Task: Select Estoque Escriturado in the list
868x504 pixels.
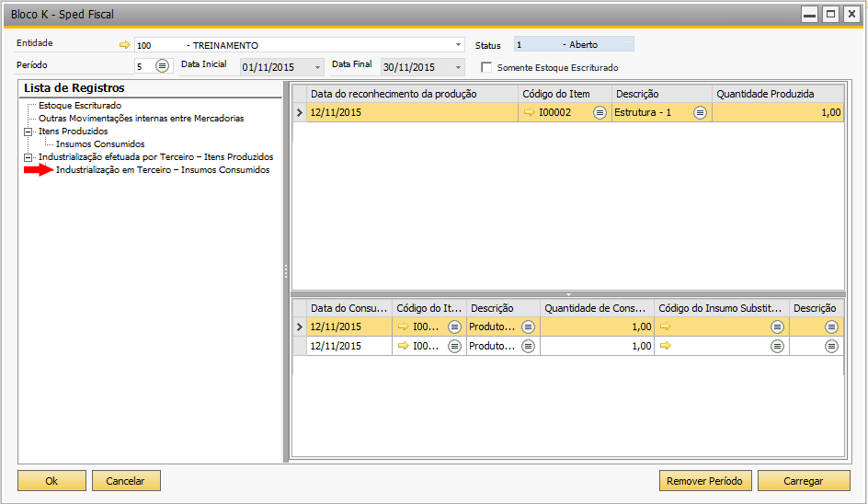Action: pyautogui.click(x=80, y=105)
